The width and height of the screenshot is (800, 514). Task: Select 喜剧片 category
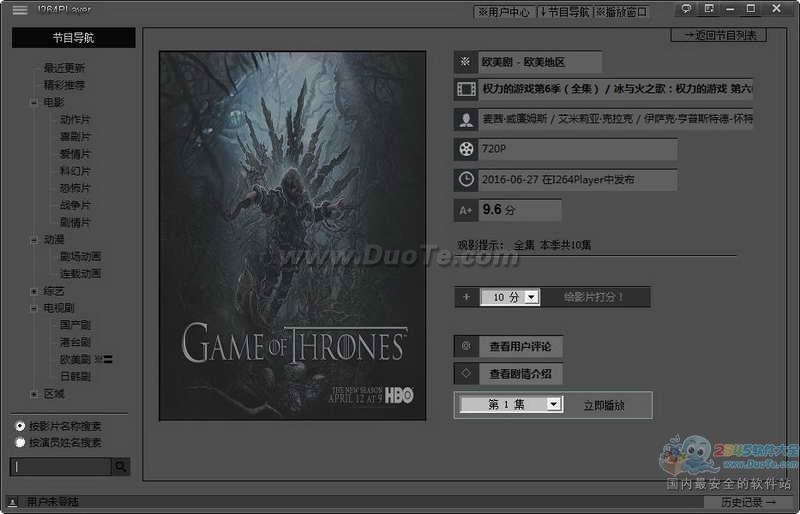point(75,137)
